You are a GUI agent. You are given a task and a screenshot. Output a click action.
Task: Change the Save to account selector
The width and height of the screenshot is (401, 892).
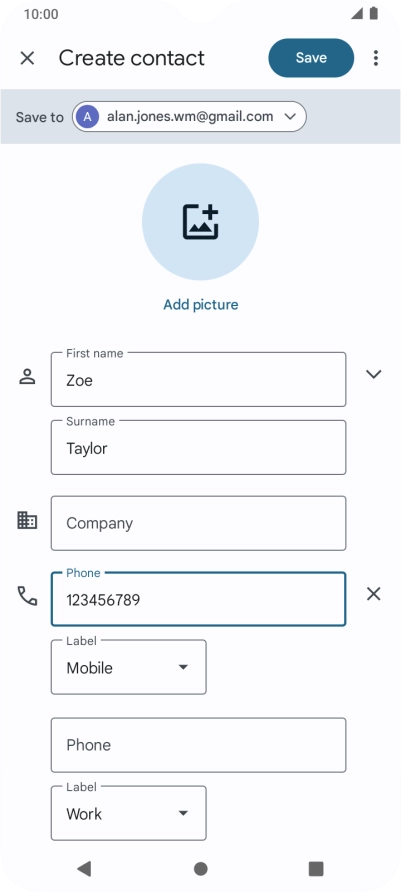point(189,117)
